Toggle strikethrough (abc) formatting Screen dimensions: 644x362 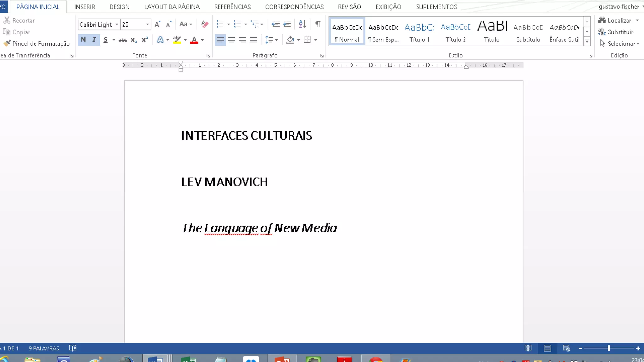point(123,40)
